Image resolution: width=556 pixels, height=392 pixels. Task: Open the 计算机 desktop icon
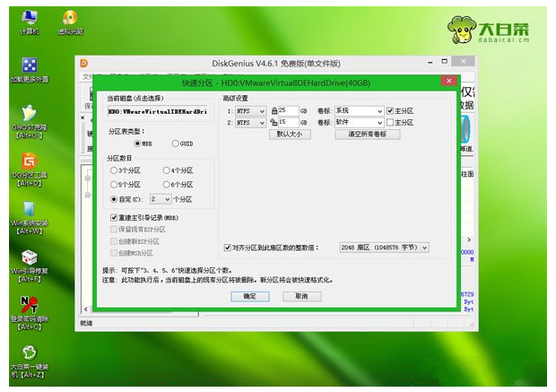pyautogui.click(x=29, y=22)
